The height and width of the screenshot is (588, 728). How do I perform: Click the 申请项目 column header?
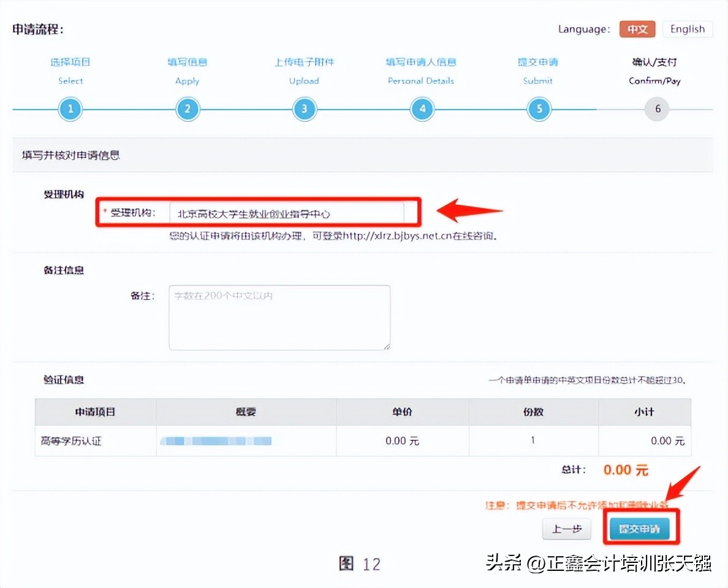(95, 412)
